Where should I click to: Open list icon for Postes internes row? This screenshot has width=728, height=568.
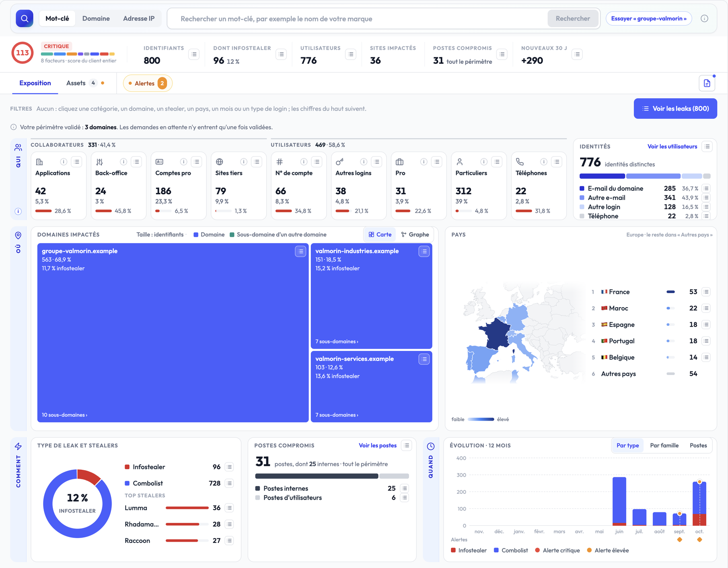pos(404,488)
